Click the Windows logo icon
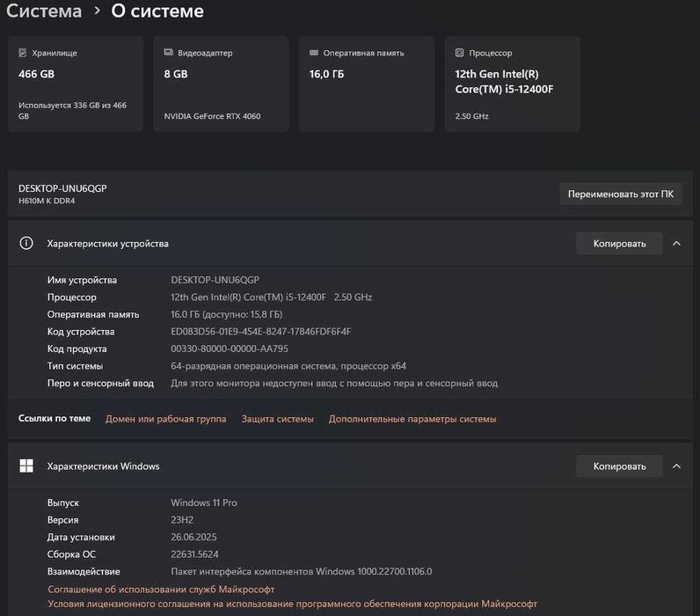 click(26, 466)
